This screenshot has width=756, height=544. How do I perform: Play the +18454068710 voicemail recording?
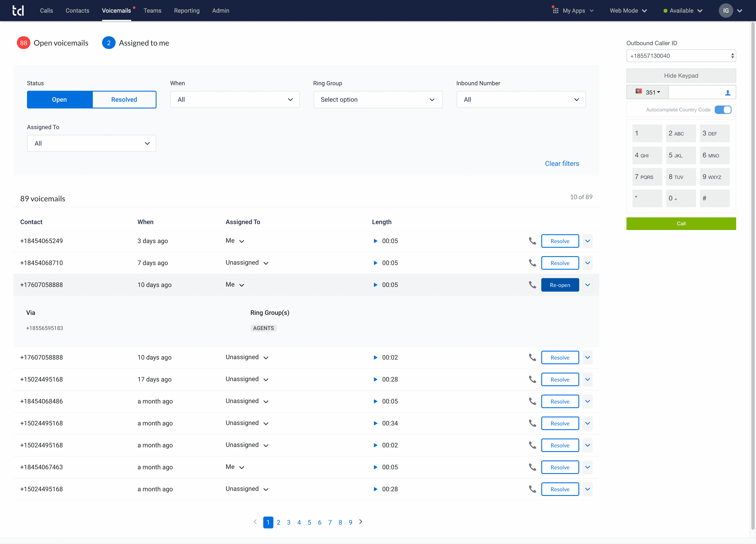(x=375, y=263)
